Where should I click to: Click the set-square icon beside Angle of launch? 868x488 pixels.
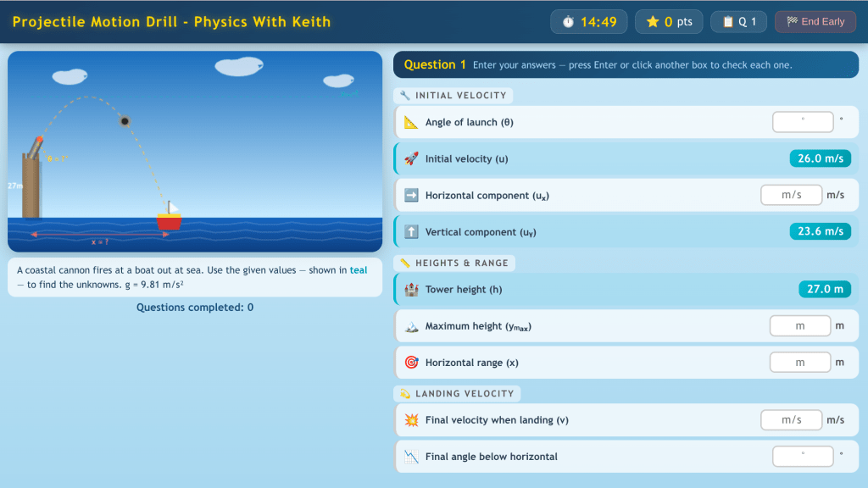tap(411, 123)
